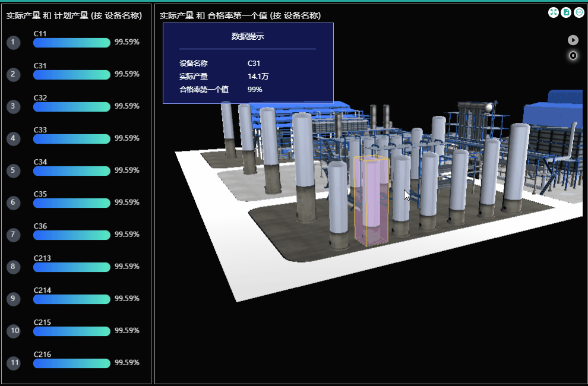
Task: Select the C214 progress bar
Action: [72, 299]
